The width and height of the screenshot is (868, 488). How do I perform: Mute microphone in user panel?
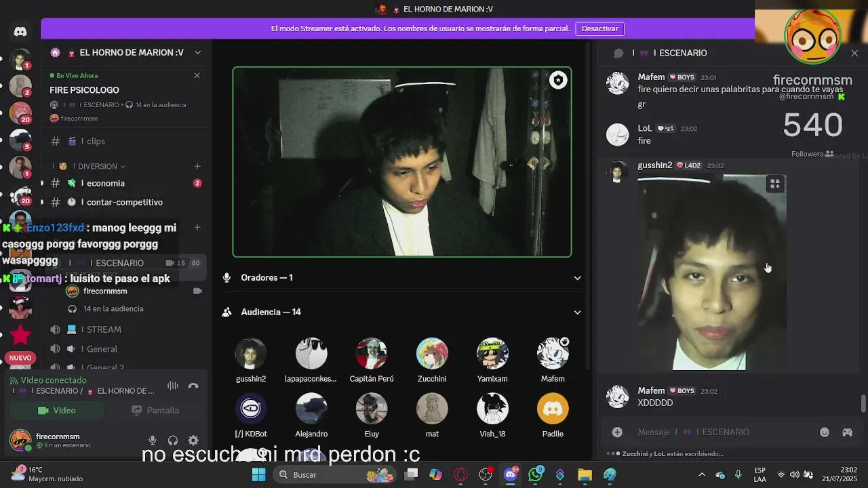coord(153,441)
